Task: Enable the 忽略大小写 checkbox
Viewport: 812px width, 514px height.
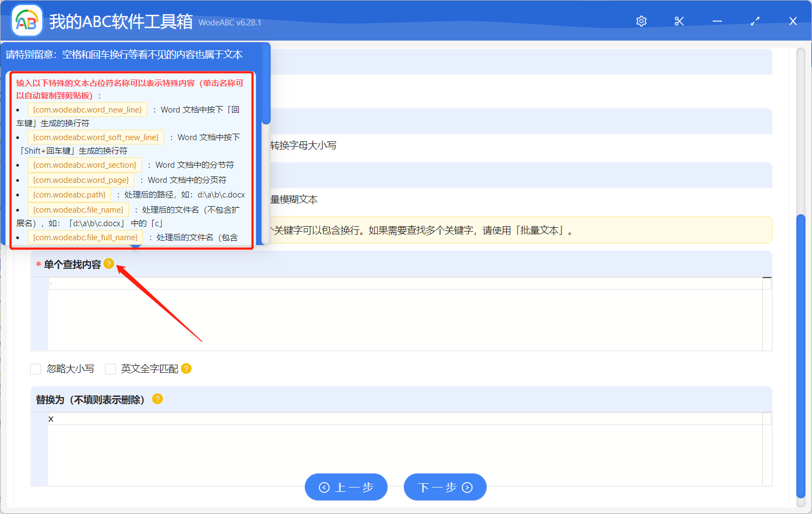Action: pos(36,368)
